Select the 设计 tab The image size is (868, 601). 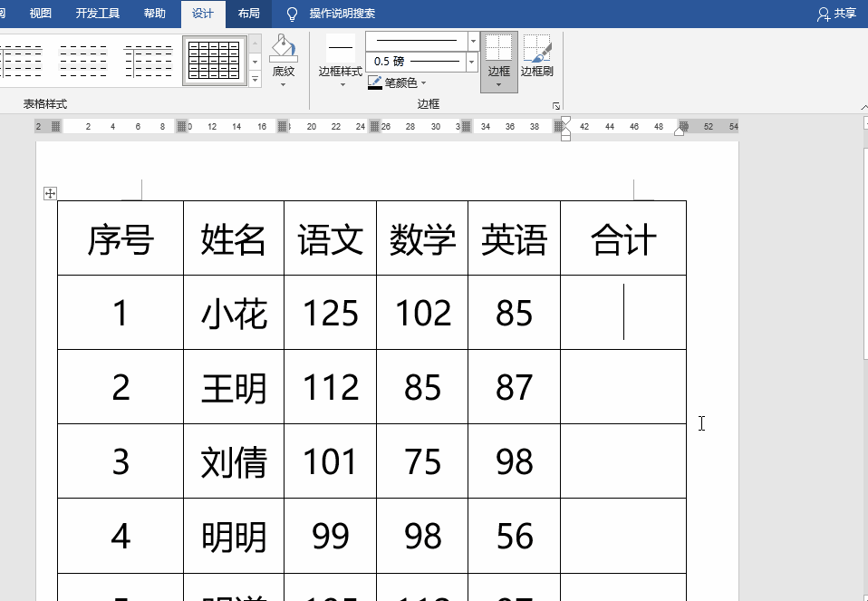pos(203,14)
